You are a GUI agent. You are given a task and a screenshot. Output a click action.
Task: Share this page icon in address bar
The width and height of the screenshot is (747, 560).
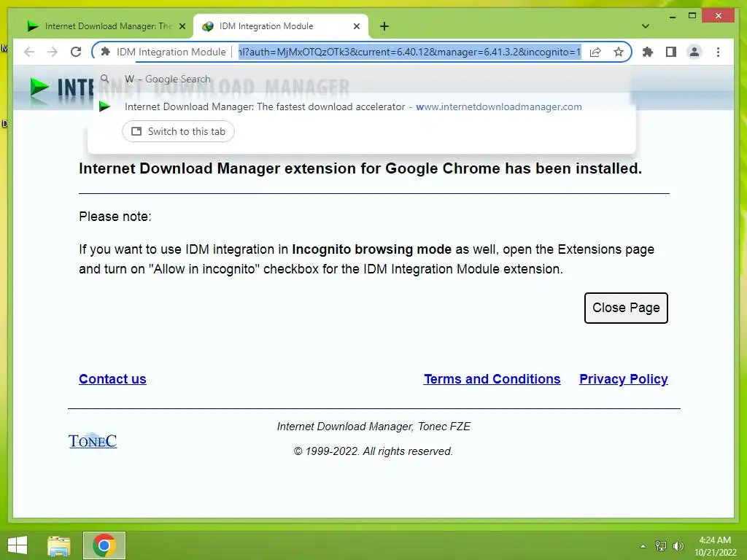pos(595,52)
